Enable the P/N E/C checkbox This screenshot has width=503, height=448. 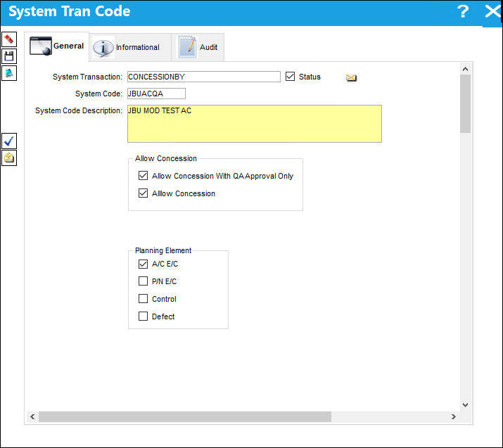coord(143,281)
